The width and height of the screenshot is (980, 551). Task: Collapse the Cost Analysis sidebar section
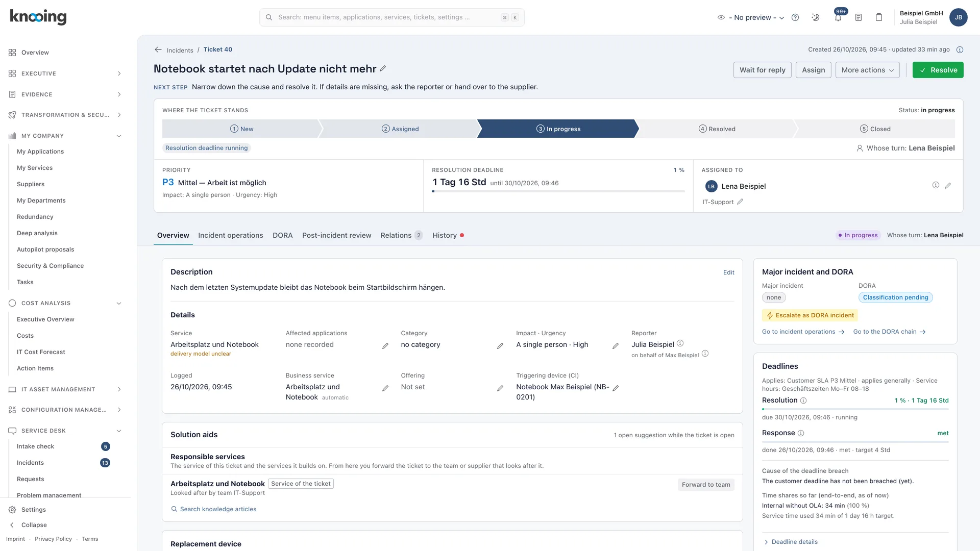65,303
